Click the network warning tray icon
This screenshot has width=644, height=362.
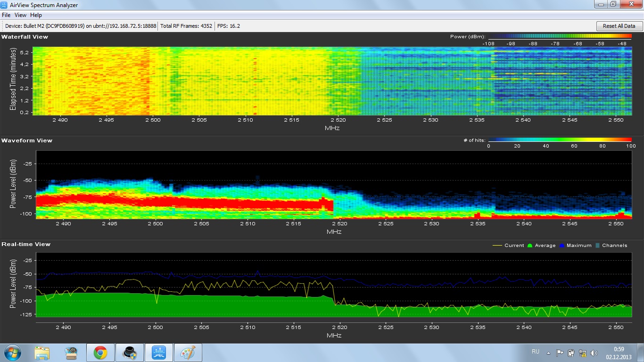click(x=583, y=353)
